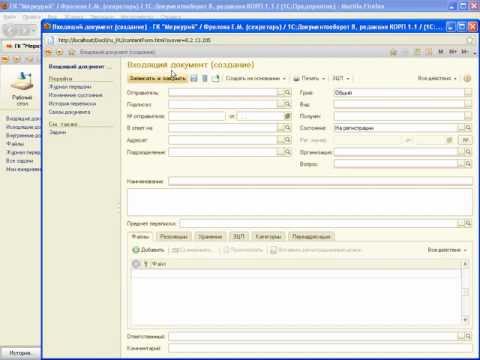
Task: Click the "Записать и закрыть" button
Action: coord(157,78)
